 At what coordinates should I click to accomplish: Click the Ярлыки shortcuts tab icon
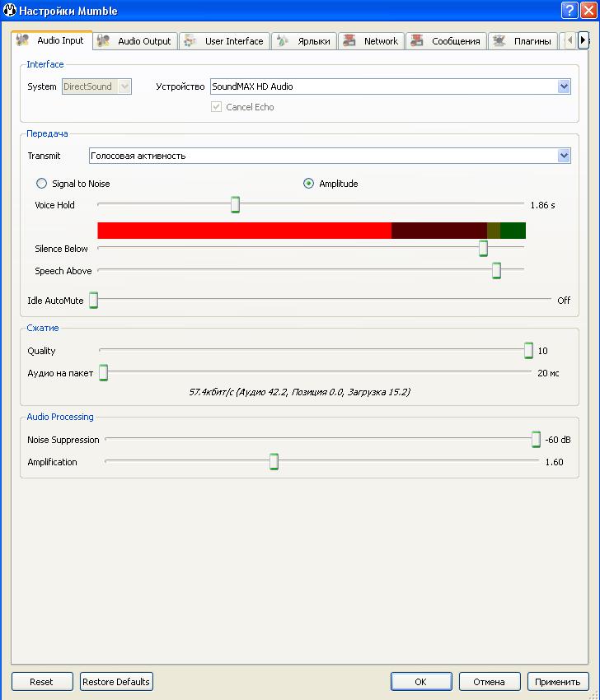click(283, 41)
